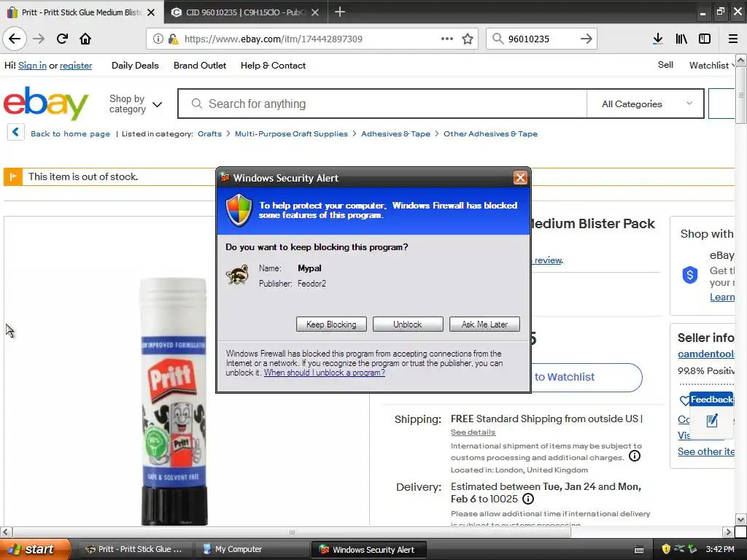The width and height of the screenshot is (747, 560).
Task: Click the blue back chevron near breadcrumb
Action: tap(16, 132)
